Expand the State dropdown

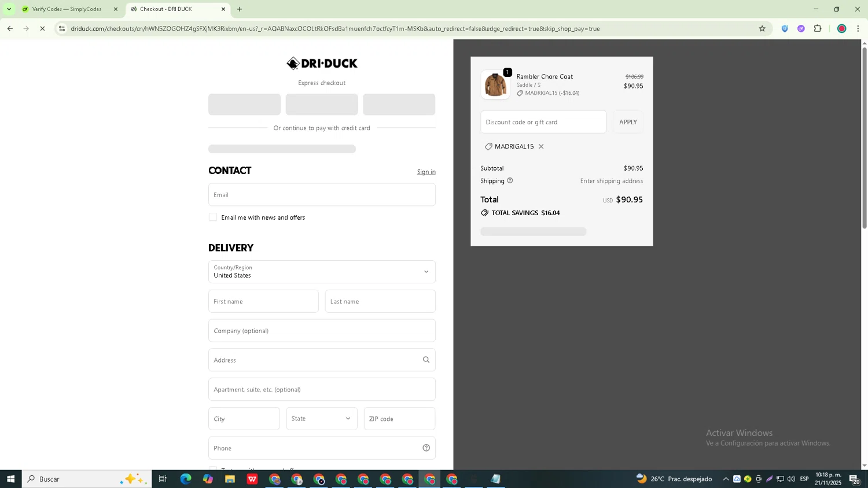322,419
